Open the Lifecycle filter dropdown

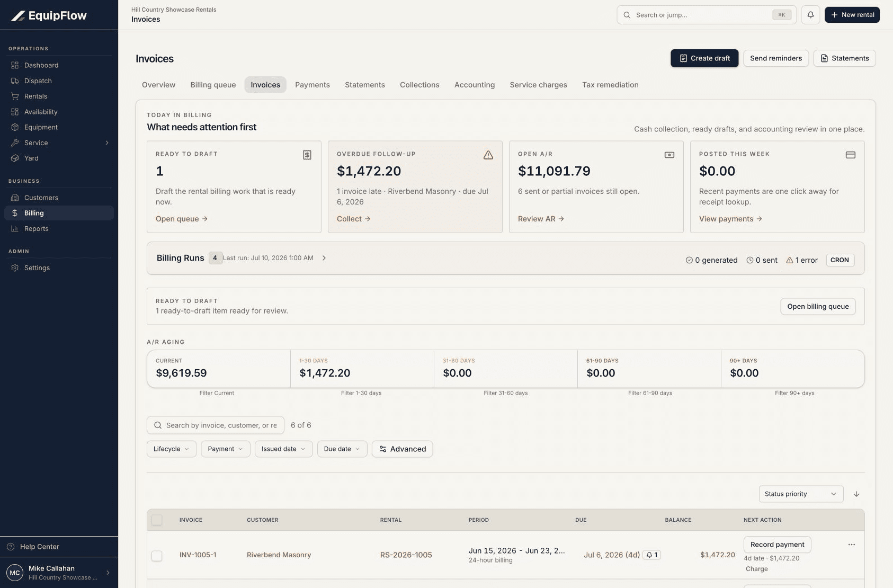(x=172, y=449)
